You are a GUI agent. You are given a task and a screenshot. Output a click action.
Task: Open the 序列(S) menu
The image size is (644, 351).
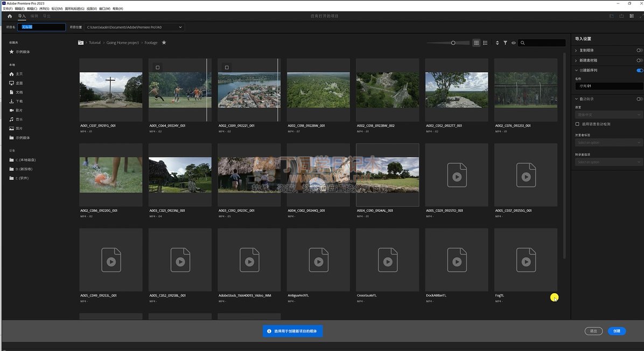tap(44, 9)
